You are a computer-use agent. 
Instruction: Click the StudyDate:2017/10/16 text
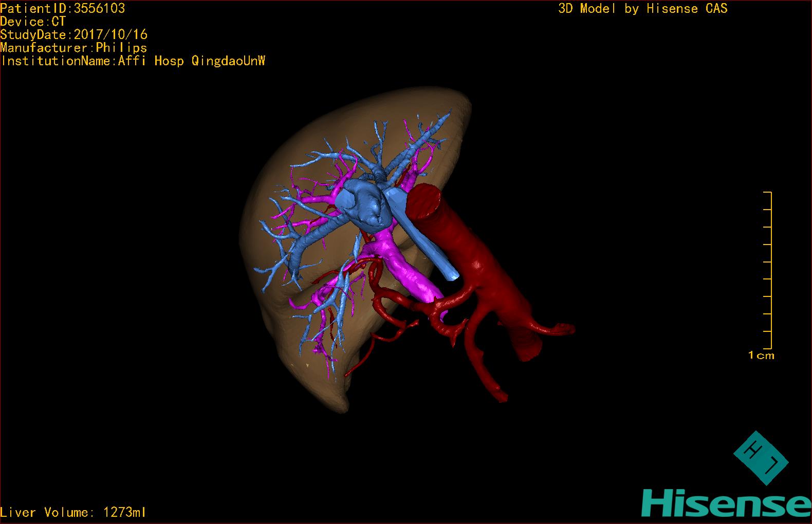tap(74, 34)
